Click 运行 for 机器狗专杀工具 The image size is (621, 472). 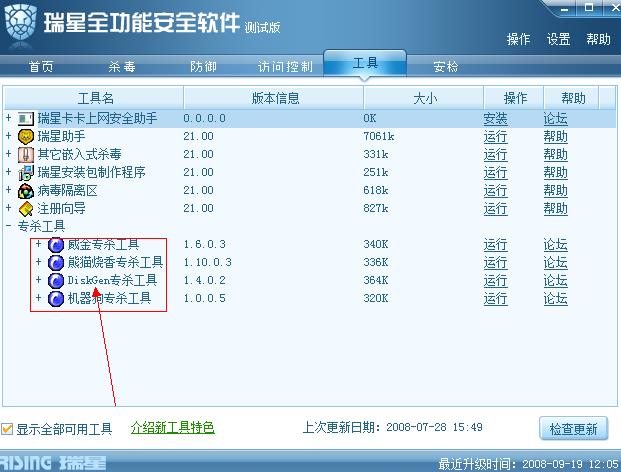point(495,299)
